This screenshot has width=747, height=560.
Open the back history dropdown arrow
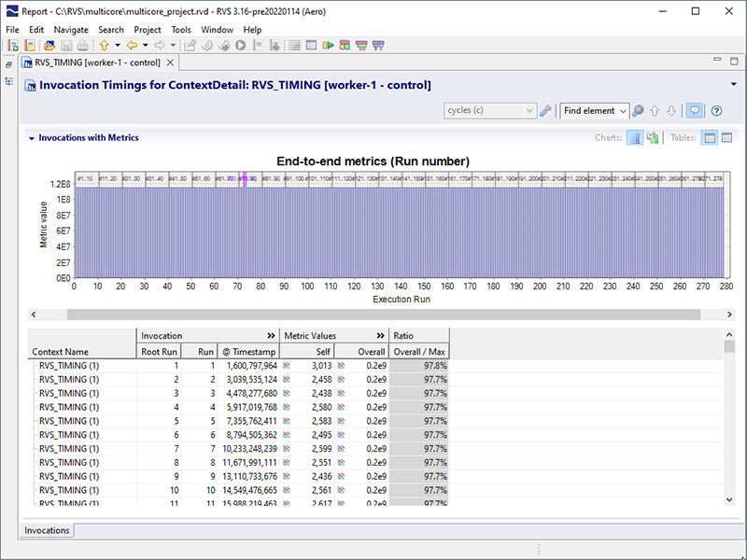coord(146,45)
